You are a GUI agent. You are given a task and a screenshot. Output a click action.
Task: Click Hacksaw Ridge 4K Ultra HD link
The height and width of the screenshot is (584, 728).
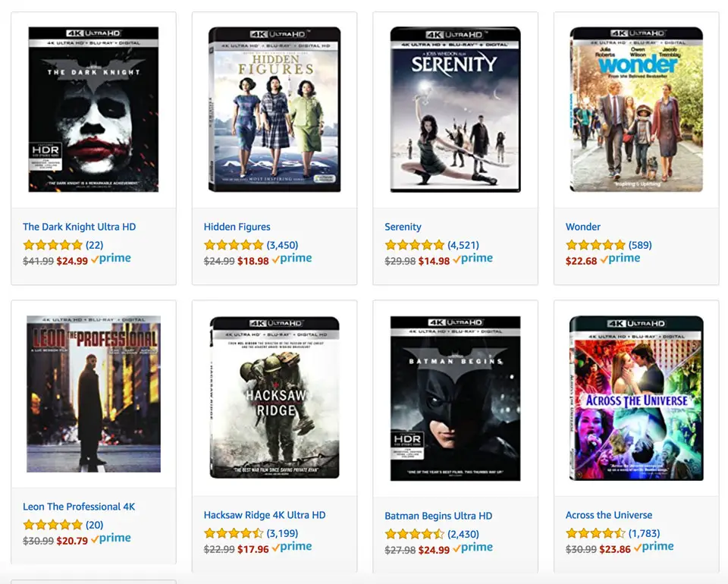(x=265, y=515)
